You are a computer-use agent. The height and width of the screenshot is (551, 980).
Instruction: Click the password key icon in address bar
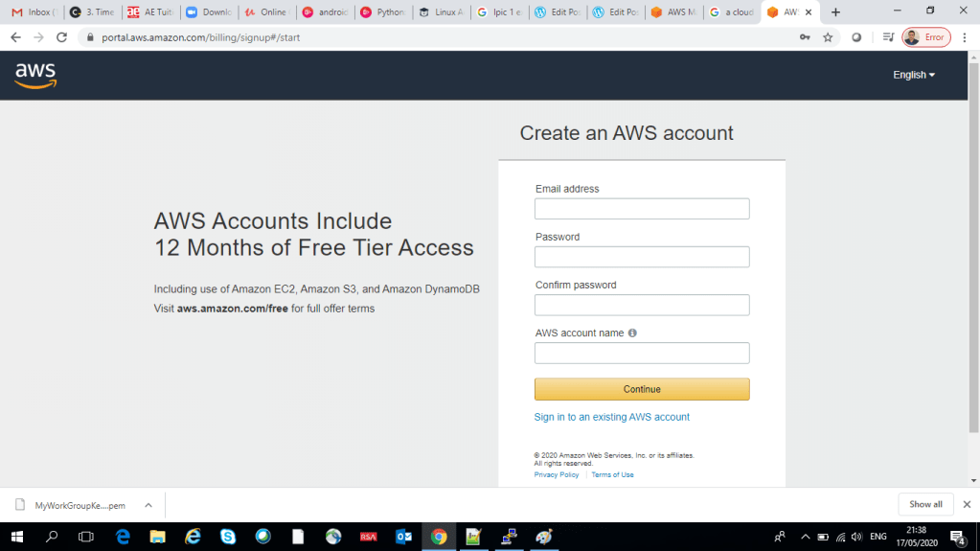coord(805,37)
